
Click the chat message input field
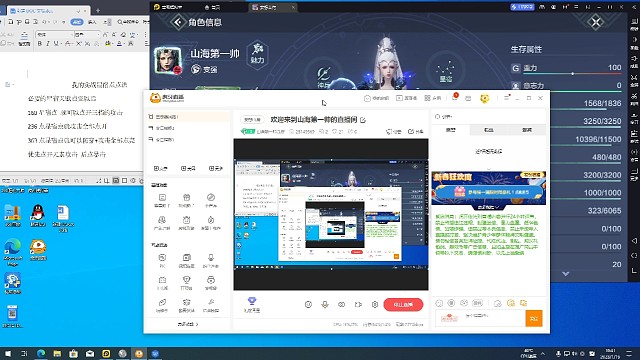(480, 318)
